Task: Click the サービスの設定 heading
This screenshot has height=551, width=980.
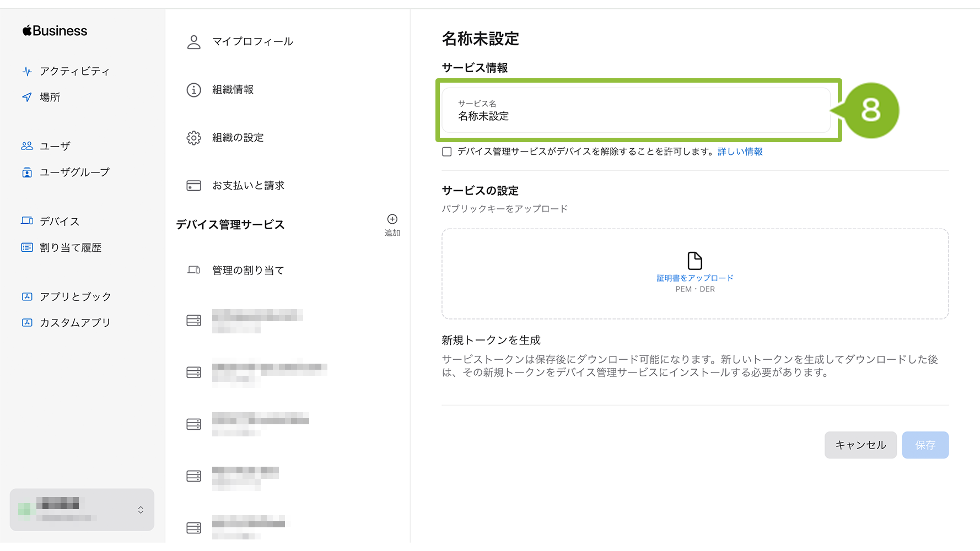Action: (480, 191)
